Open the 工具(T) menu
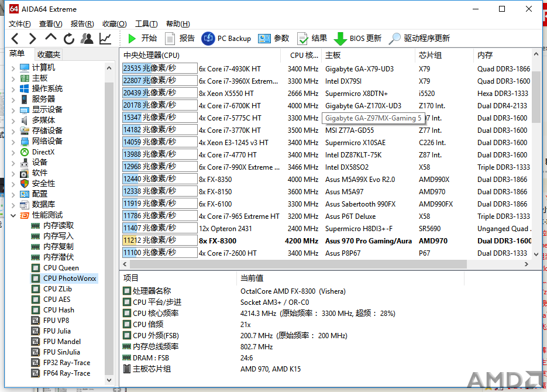 [x=146, y=24]
